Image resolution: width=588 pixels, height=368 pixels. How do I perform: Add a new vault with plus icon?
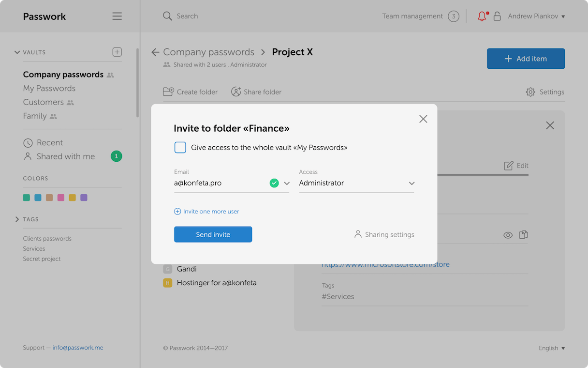click(x=117, y=52)
